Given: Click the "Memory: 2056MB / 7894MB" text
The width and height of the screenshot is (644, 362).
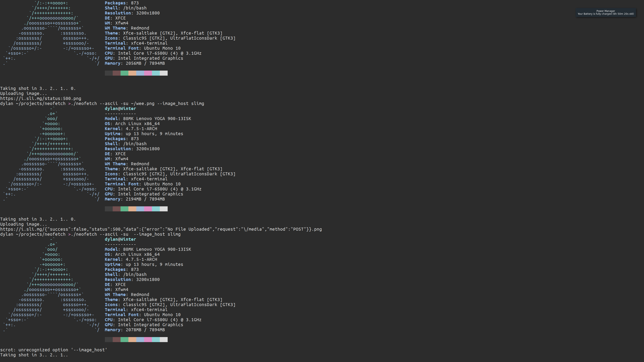Looking at the screenshot, I should click(x=134, y=64).
